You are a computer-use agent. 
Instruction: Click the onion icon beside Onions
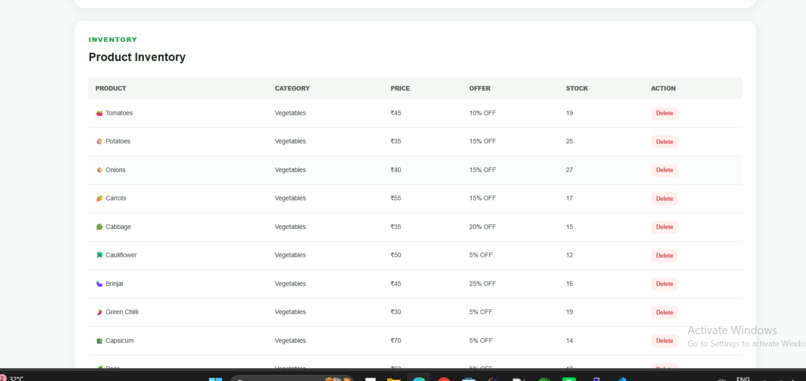pyautogui.click(x=100, y=170)
